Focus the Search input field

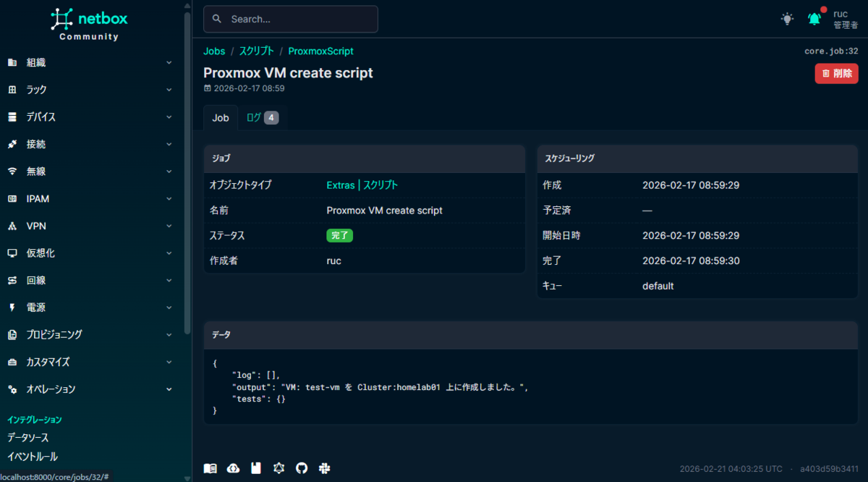pos(291,20)
